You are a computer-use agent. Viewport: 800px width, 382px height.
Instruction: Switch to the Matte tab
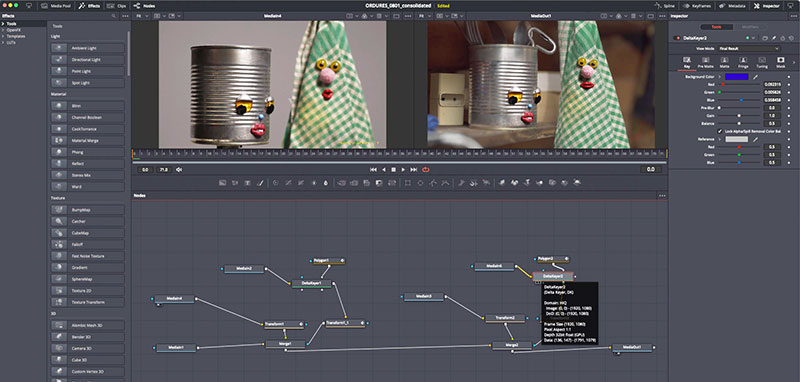click(x=724, y=62)
